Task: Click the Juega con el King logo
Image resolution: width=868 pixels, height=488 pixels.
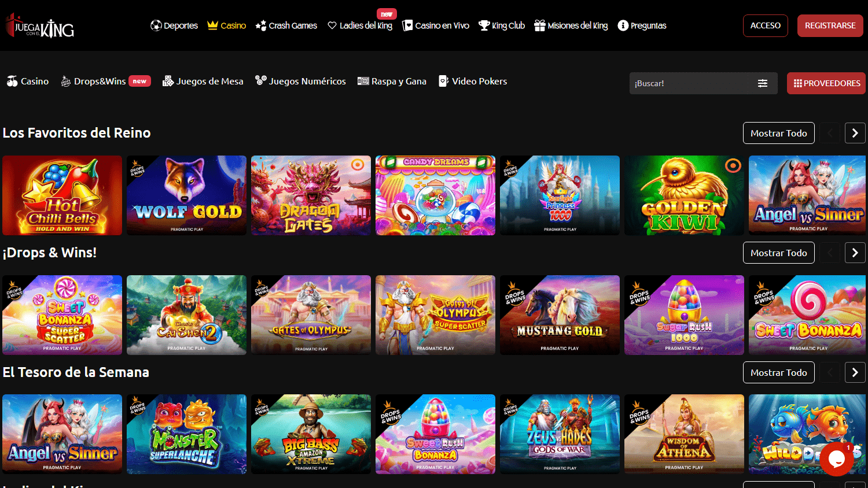Action: click(x=40, y=25)
